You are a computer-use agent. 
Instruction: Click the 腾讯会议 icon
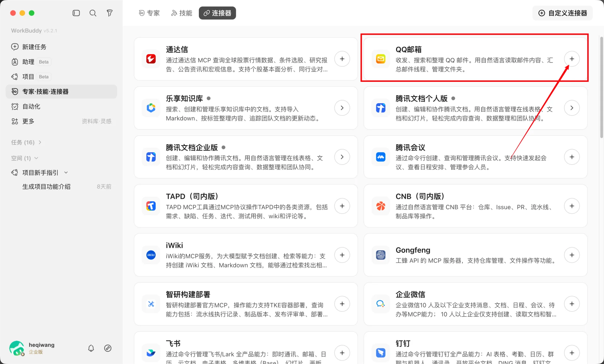(381, 157)
